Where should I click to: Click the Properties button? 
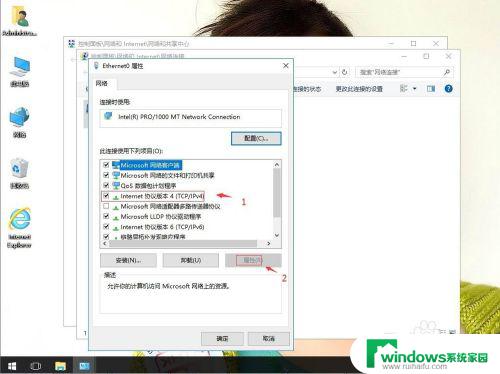coord(253,260)
